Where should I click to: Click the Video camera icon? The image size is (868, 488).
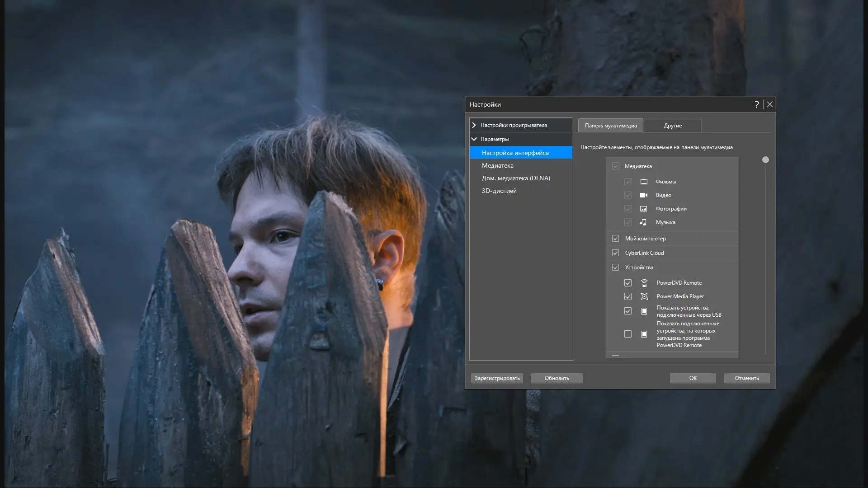click(x=644, y=195)
